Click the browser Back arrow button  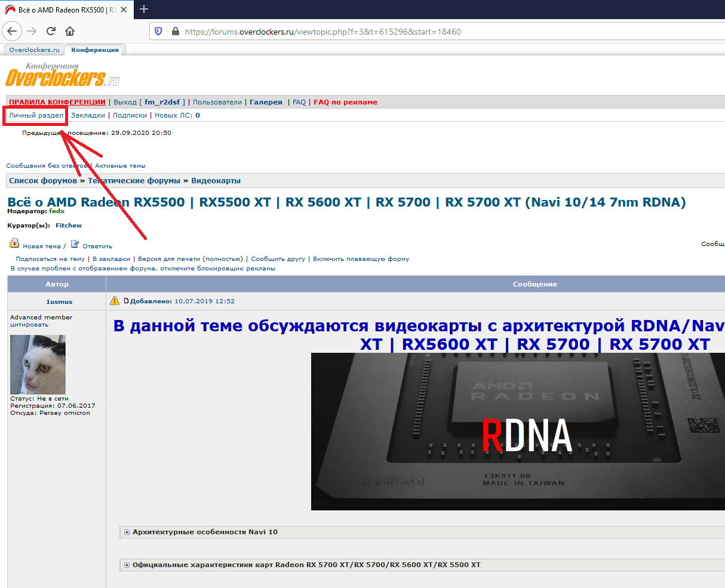tap(13, 31)
